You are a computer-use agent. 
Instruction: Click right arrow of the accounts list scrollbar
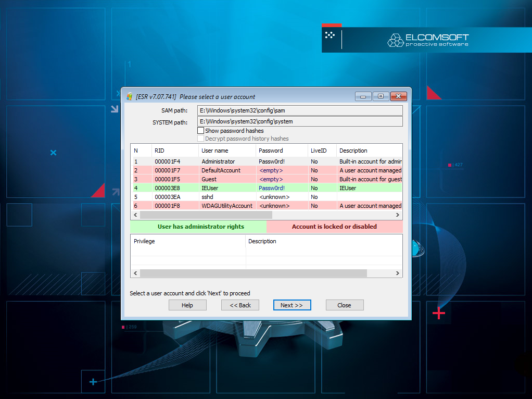(x=398, y=215)
